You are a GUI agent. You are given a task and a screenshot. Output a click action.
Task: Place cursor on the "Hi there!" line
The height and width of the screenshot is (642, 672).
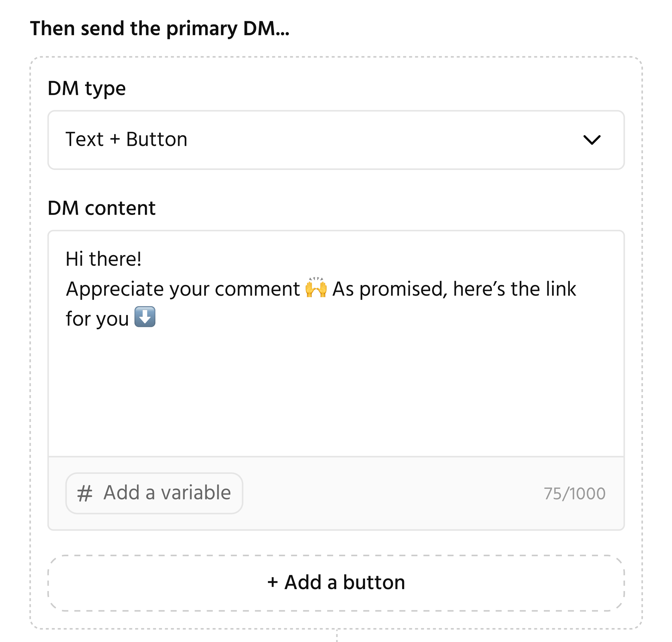[x=103, y=259]
